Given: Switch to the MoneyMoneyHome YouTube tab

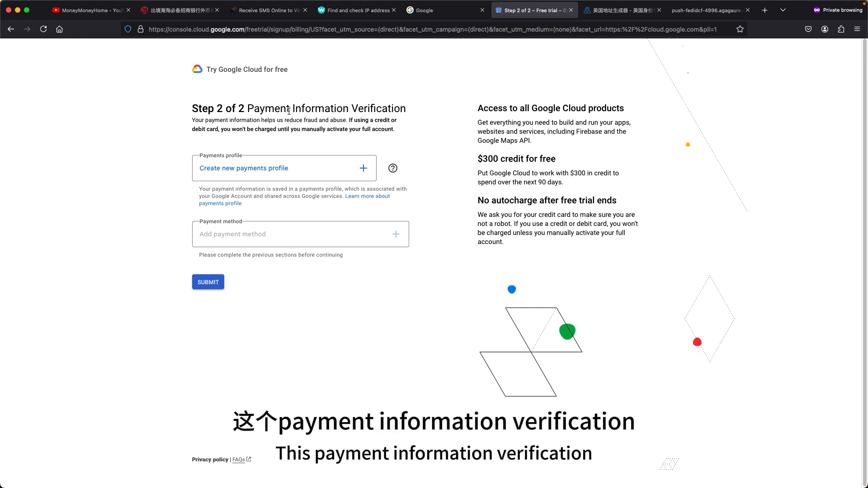Looking at the screenshot, I should tap(91, 10).
